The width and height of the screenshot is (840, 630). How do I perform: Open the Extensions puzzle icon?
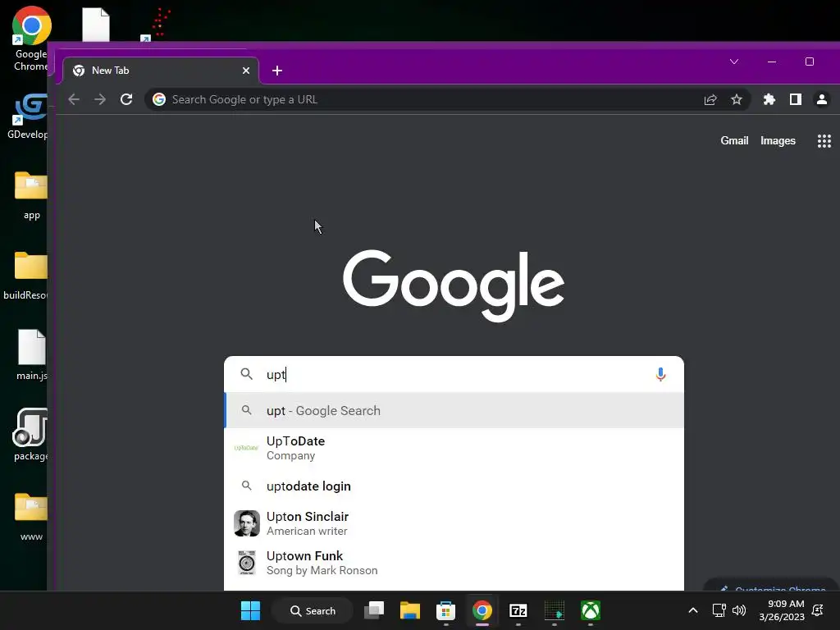pyautogui.click(x=769, y=99)
